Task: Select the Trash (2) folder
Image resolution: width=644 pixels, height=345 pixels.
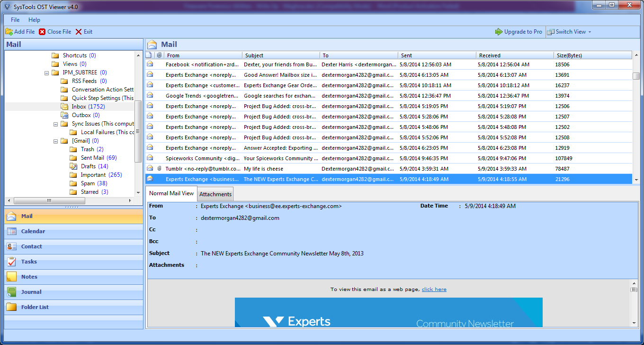Action: pos(92,149)
